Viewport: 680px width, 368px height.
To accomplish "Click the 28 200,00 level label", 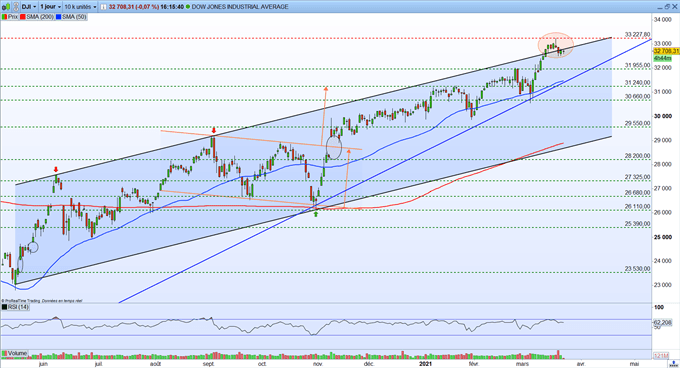I will (637, 156).
